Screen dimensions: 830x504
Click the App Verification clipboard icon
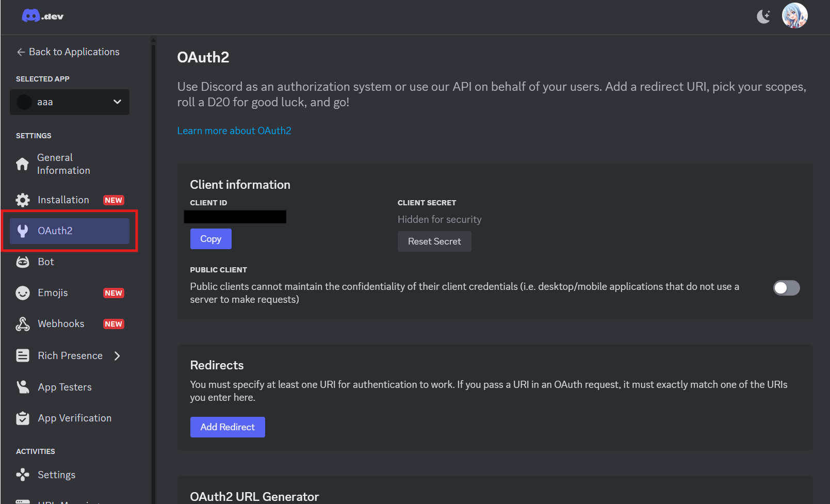click(x=23, y=418)
